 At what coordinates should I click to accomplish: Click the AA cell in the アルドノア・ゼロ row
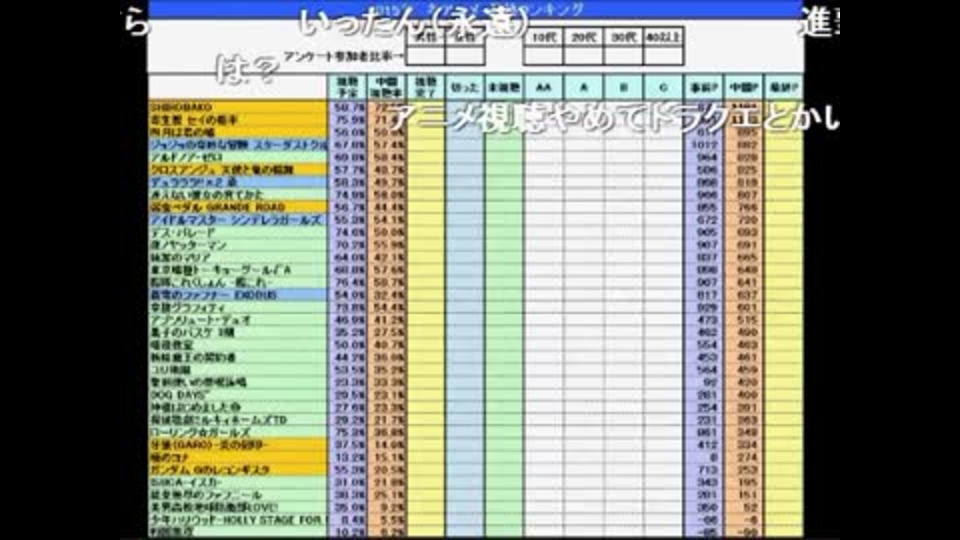click(543, 157)
